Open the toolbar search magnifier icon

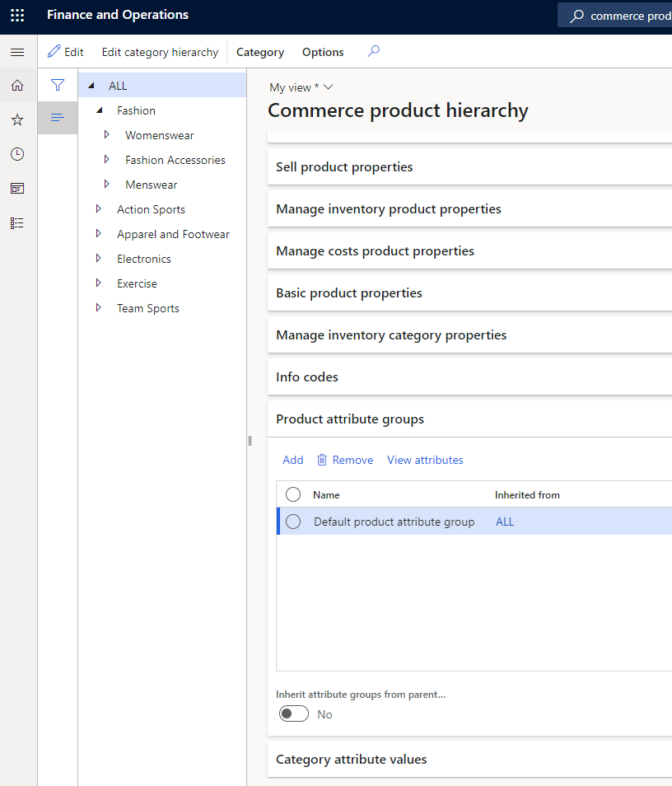coord(373,51)
